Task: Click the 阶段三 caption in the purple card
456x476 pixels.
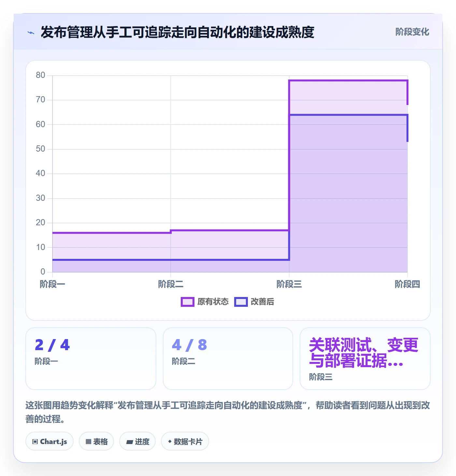Action: click(x=321, y=377)
